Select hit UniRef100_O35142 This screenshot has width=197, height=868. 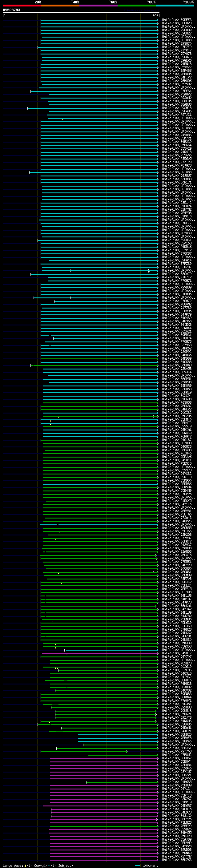[176, 203]
